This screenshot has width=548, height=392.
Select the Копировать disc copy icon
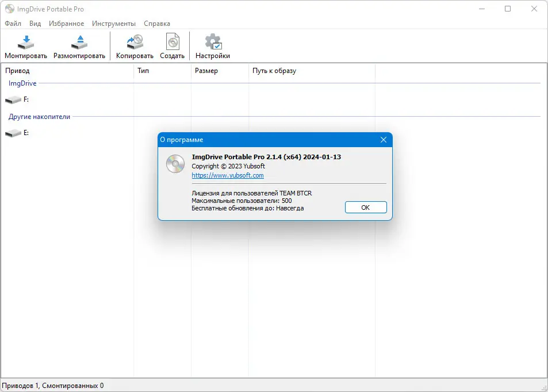click(135, 42)
